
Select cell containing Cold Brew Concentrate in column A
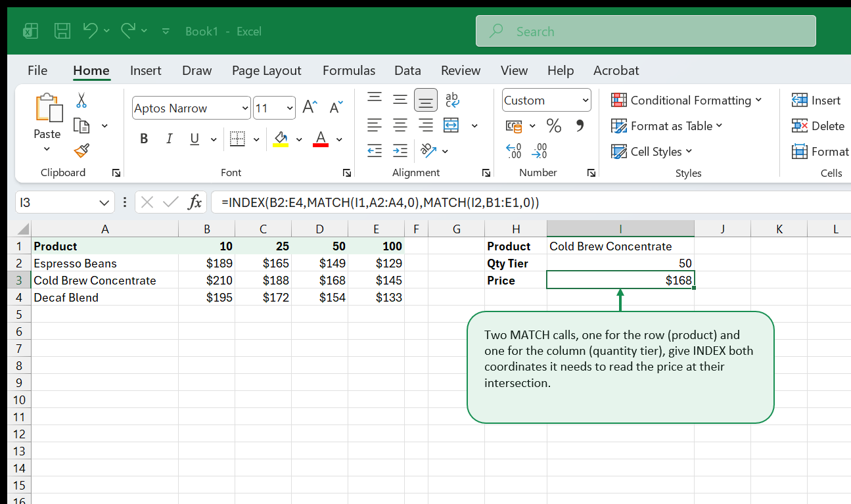[x=104, y=280]
